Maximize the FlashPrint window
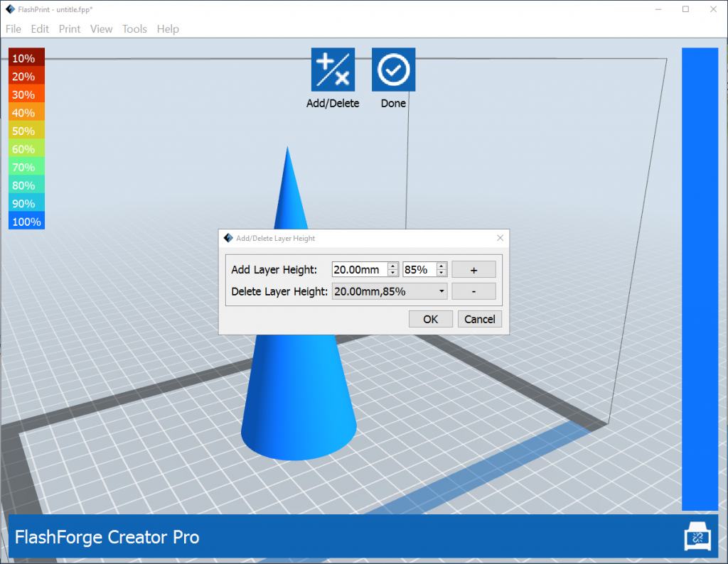 (x=685, y=9)
